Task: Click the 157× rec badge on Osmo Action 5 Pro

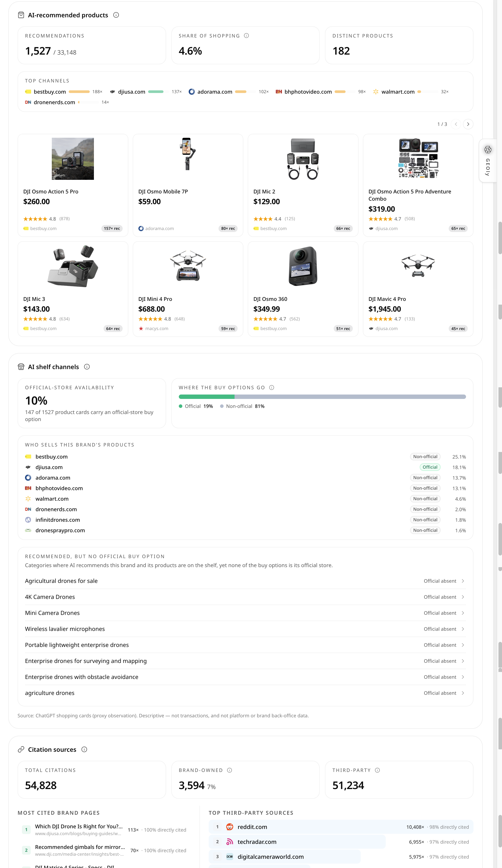Action: [112, 228]
